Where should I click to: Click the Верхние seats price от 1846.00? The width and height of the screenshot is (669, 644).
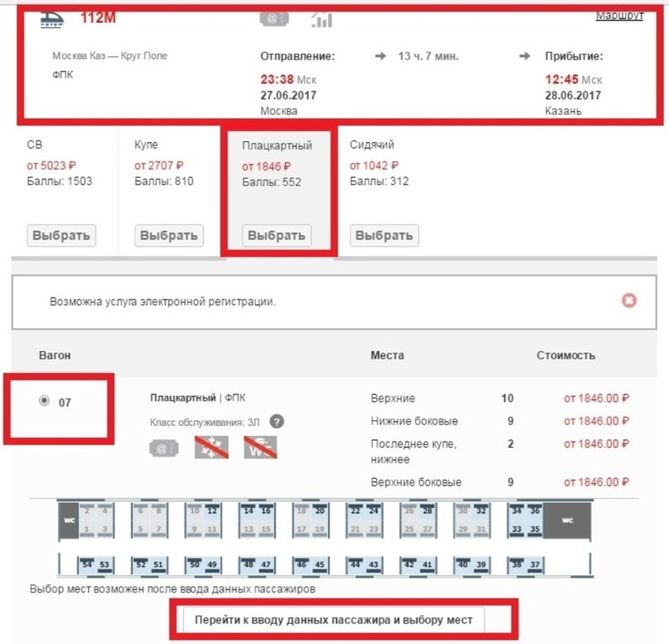(x=596, y=398)
